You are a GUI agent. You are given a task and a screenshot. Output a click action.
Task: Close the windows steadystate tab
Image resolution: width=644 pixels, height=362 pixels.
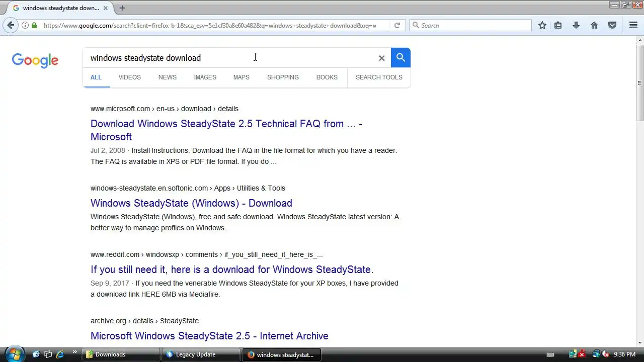106,8
